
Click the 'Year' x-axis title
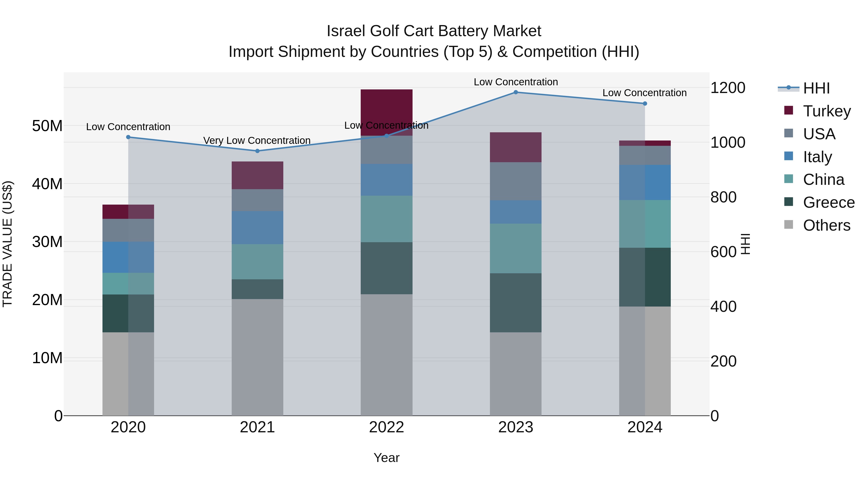pos(387,458)
